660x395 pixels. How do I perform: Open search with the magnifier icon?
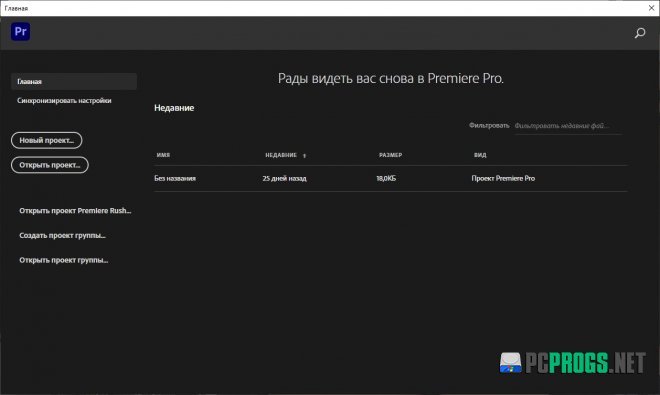[x=640, y=33]
